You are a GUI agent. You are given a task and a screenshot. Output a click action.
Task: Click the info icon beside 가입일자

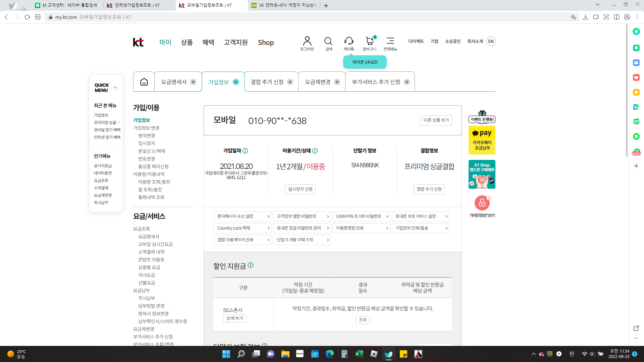(x=245, y=151)
